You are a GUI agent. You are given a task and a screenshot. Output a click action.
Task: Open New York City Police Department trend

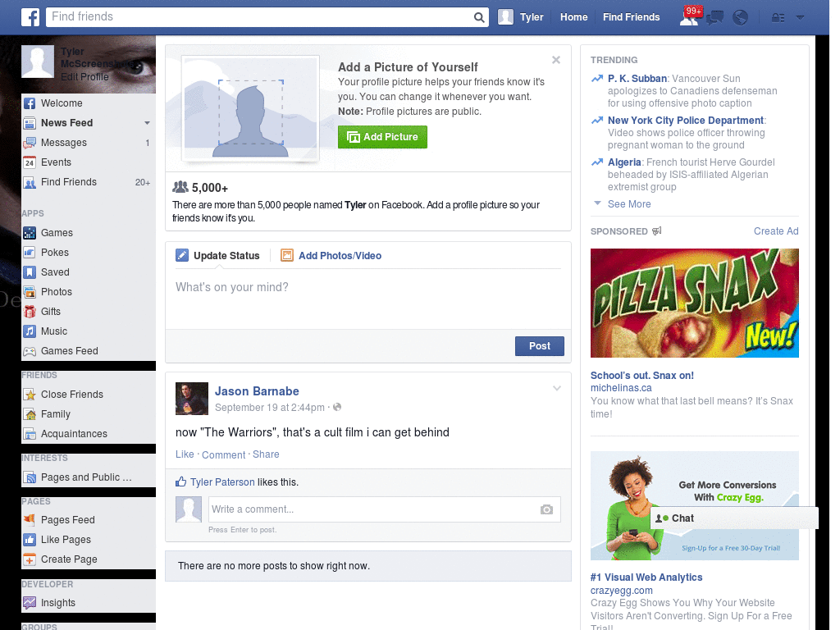coord(686,121)
